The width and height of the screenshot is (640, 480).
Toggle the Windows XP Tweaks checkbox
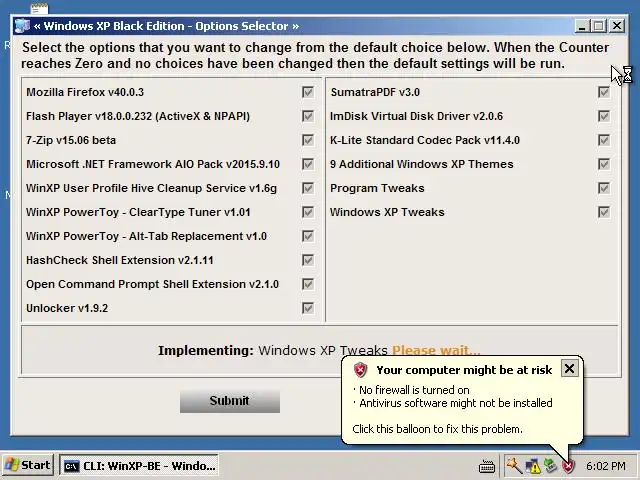tap(604, 212)
